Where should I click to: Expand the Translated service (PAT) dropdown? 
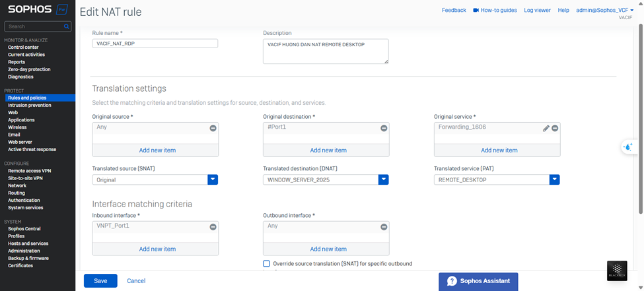click(554, 179)
